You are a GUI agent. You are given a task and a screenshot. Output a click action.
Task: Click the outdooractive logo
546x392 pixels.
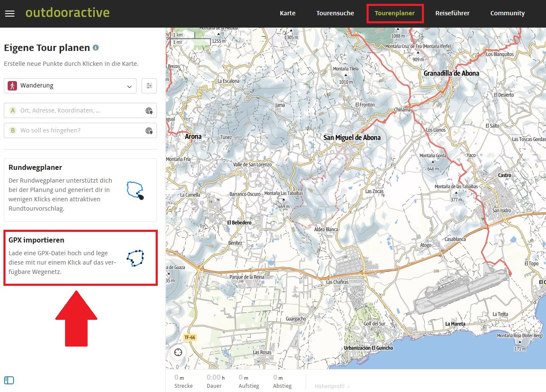tap(68, 13)
